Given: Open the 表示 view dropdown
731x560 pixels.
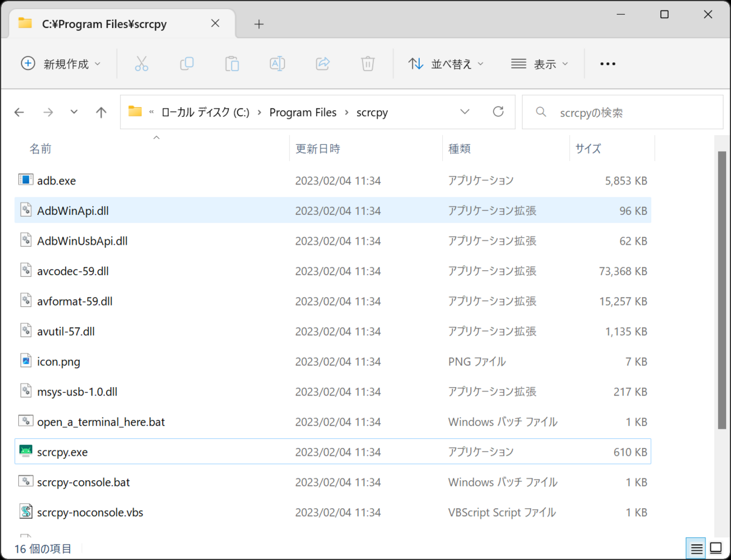Looking at the screenshot, I should coord(539,63).
